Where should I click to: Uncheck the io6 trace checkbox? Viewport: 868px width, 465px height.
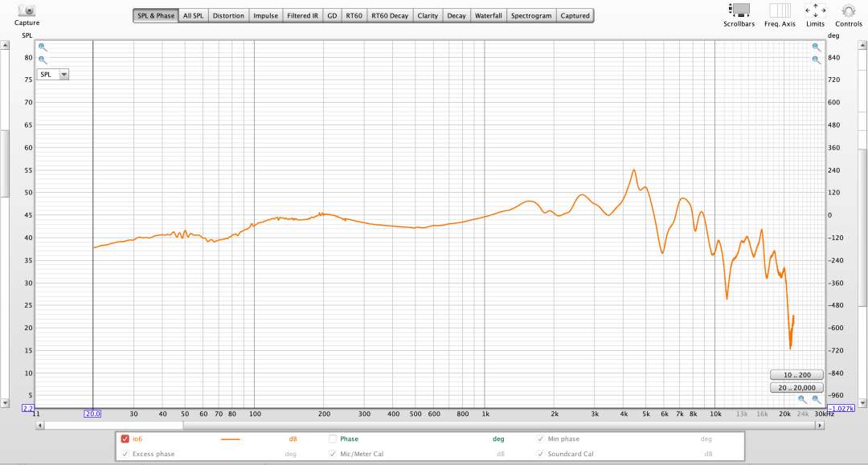coord(125,439)
